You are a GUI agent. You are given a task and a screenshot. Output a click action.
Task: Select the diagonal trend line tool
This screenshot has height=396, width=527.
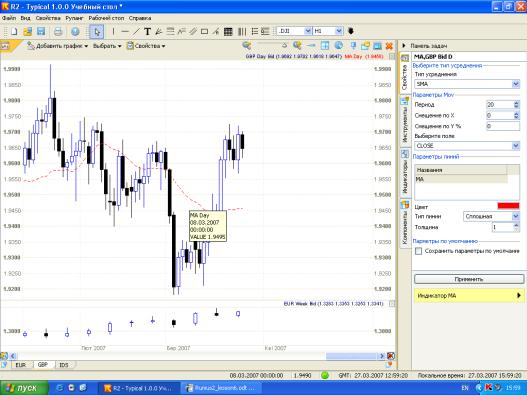pos(136,32)
